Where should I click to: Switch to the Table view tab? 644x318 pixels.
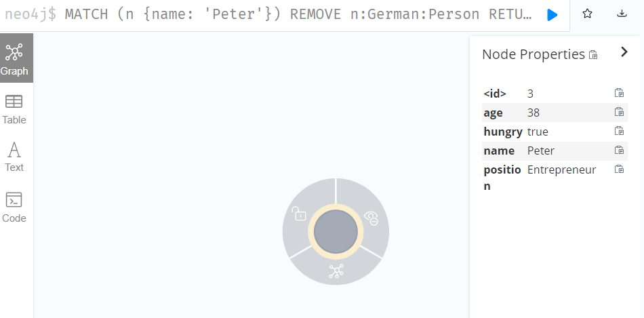(x=14, y=110)
